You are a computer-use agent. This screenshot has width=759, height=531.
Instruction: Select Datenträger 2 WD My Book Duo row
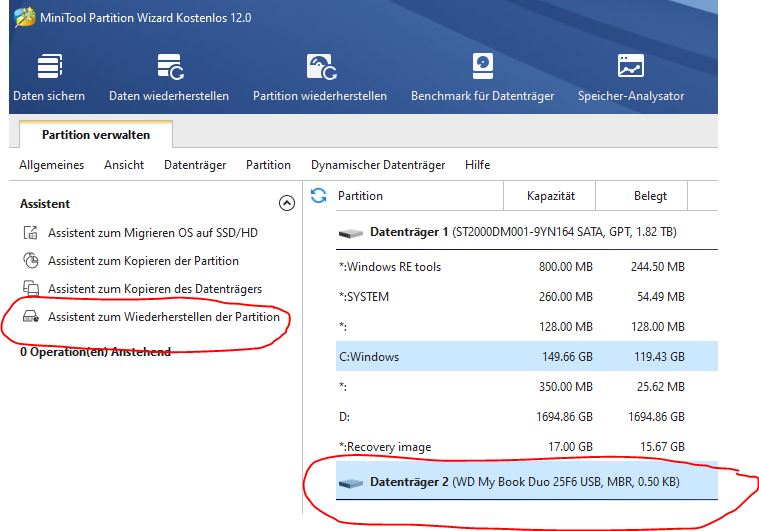tap(527, 482)
